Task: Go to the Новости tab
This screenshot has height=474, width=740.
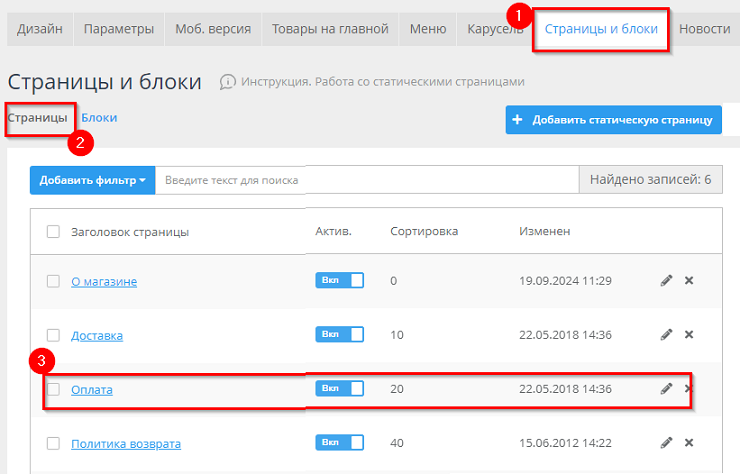Action: click(x=704, y=29)
